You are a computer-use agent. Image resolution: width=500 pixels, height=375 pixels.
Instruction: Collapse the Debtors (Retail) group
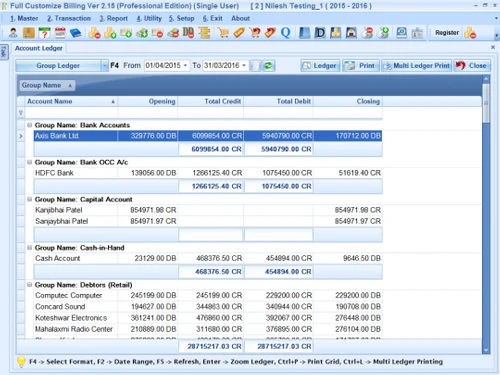(x=29, y=285)
